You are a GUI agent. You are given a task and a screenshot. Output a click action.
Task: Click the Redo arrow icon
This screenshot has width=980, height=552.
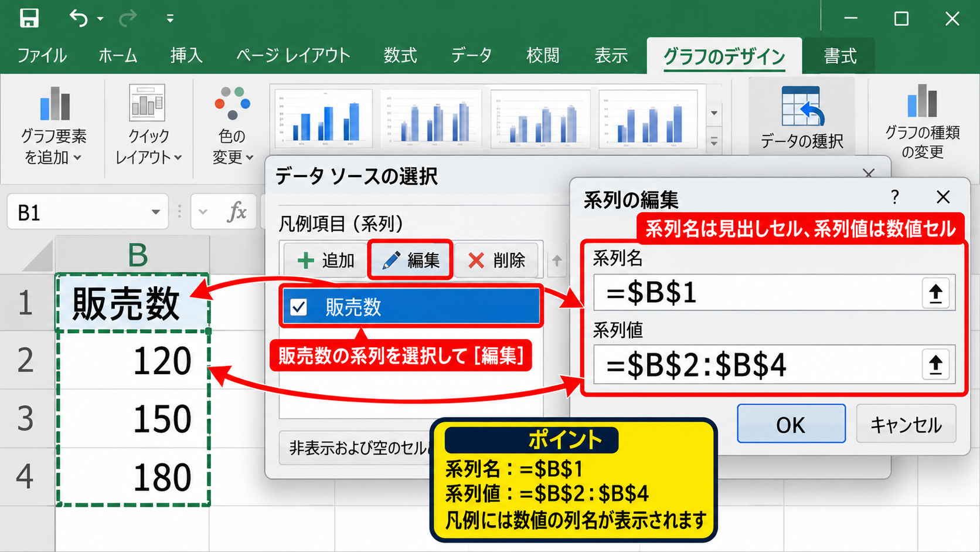[127, 18]
